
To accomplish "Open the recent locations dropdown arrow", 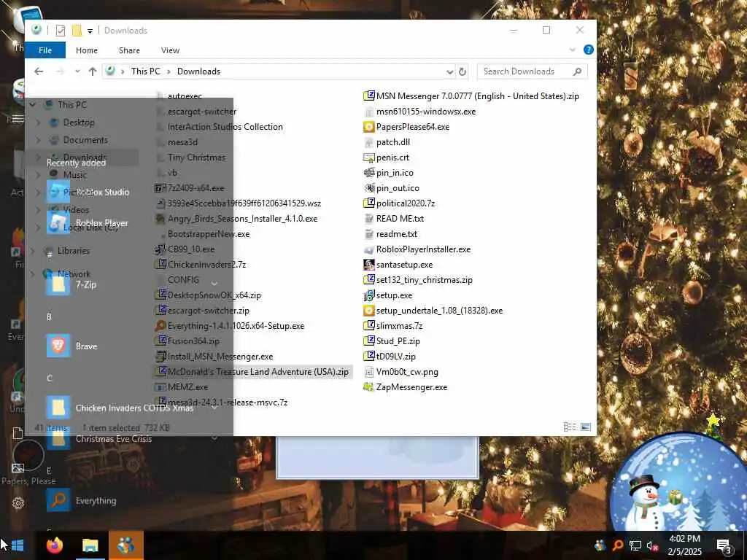I will tap(77, 71).
